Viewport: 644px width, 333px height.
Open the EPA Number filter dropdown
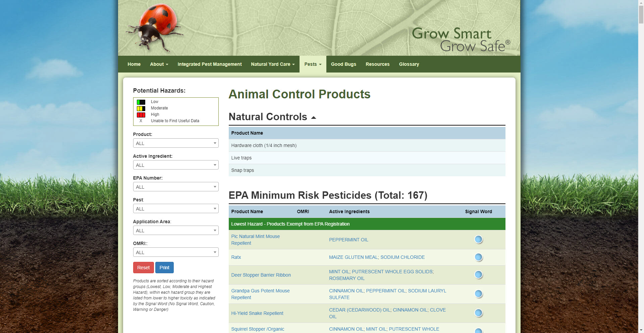pos(176,187)
